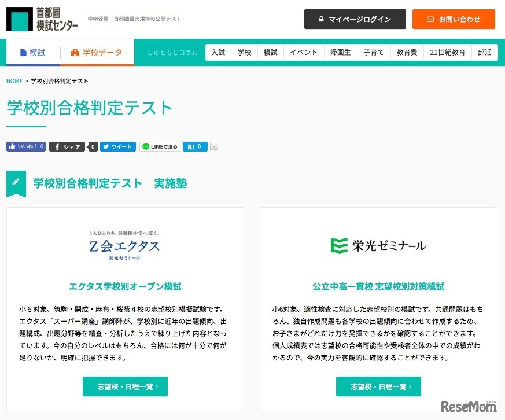Share via the ツイート Twitter icon
Screen dimensions: 505x420
[106, 146]
